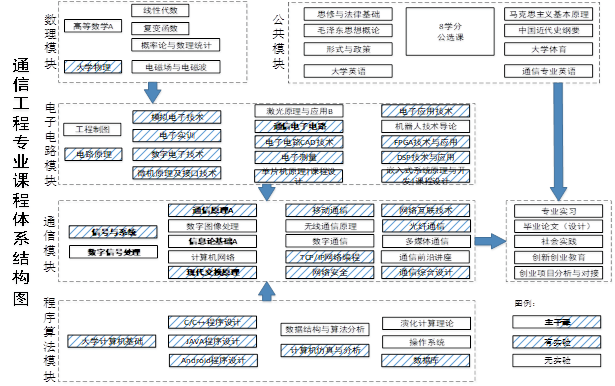Select the 主干课 legend swatch
Viewport: 615px width, 386px height.
[557, 322]
